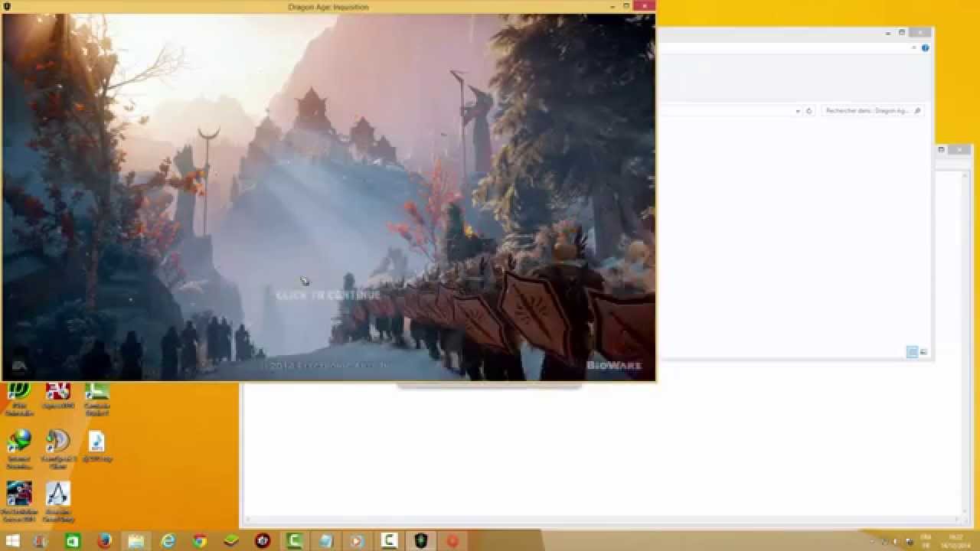980x551 pixels.
Task: Launch Firefox from the taskbar
Action: click(x=105, y=541)
